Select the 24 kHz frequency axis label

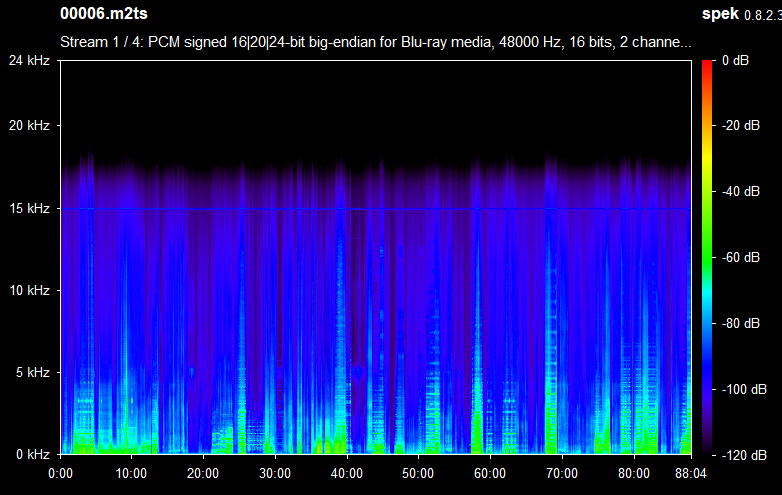(30, 60)
